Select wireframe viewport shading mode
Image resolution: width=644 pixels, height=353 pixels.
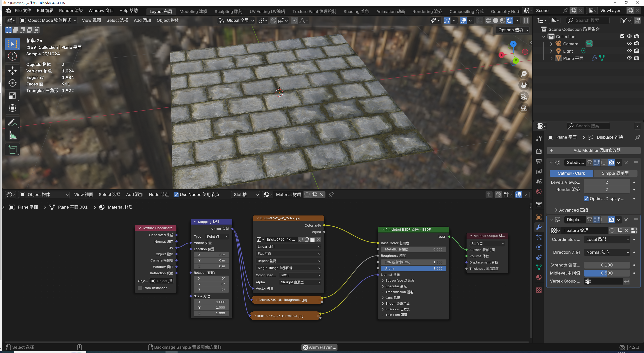coord(489,20)
